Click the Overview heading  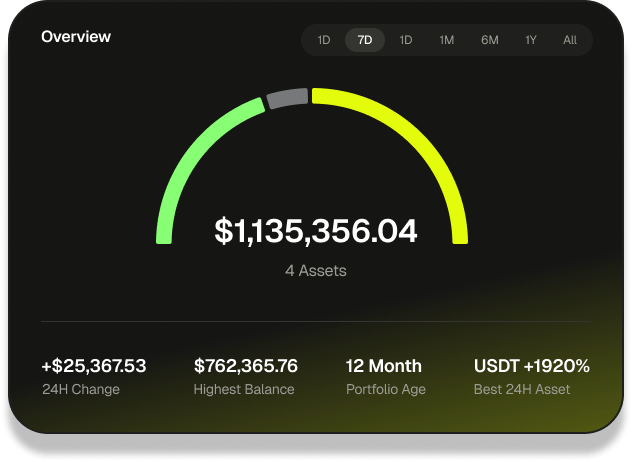tap(76, 37)
